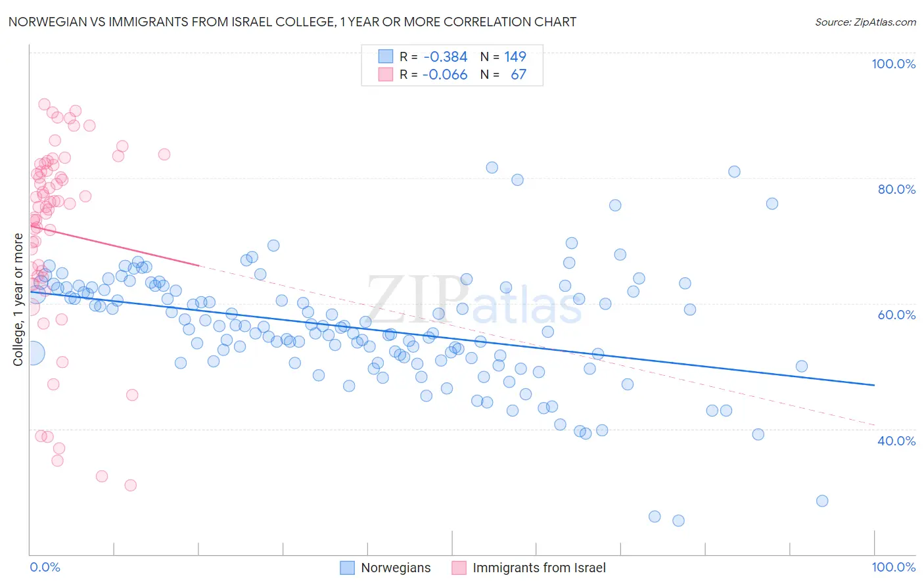This screenshot has width=924, height=586.
Task: Click the 80.0% y-axis label
Action: pyautogui.click(x=896, y=189)
